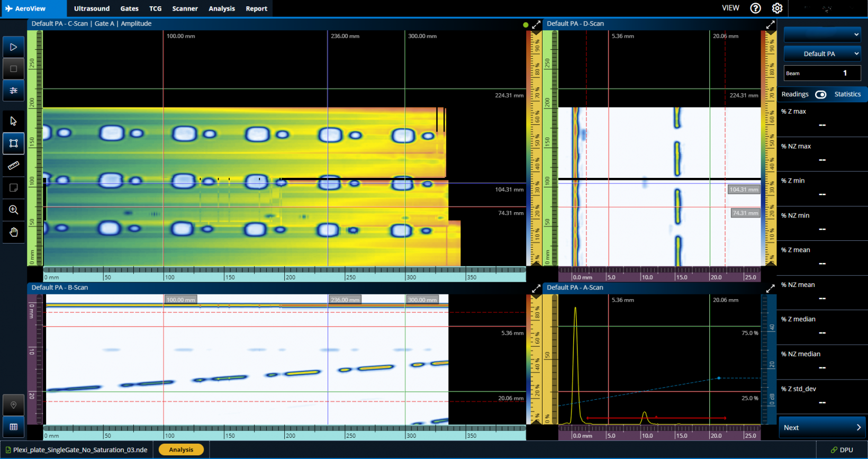Image resolution: width=868 pixels, height=459 pixels.
Task: Click the stop square button
Action: (x=14, y=69)
